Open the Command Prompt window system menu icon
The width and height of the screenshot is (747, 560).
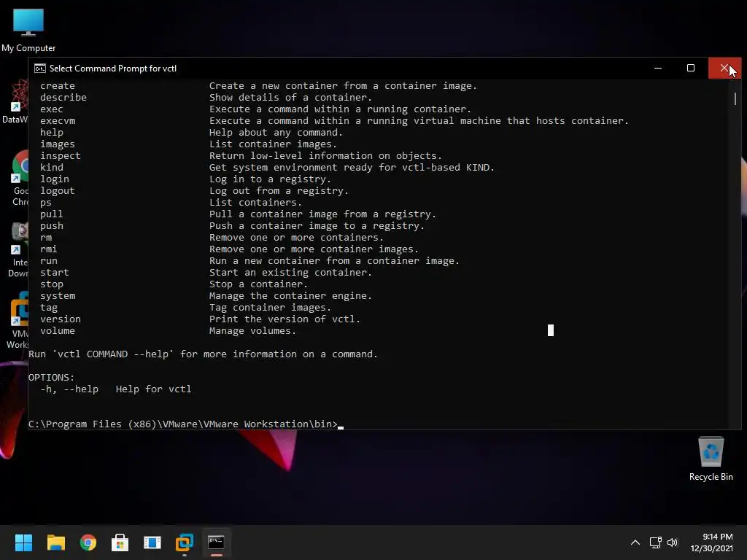point(40,69)
